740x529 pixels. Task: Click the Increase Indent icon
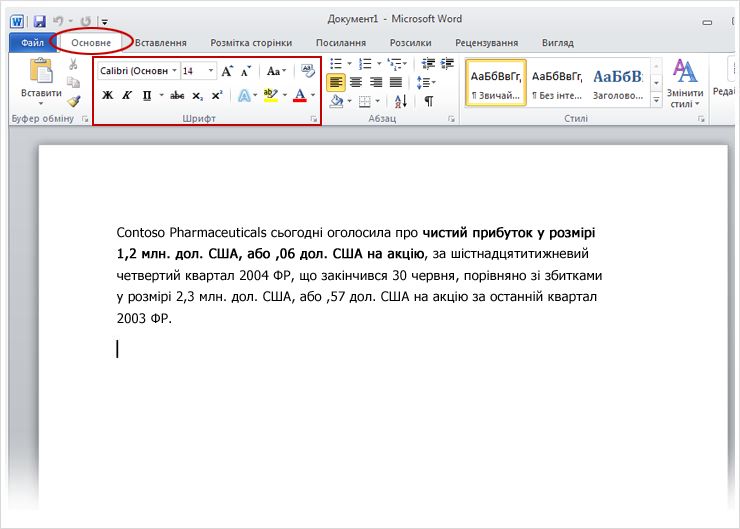point(447,64)
